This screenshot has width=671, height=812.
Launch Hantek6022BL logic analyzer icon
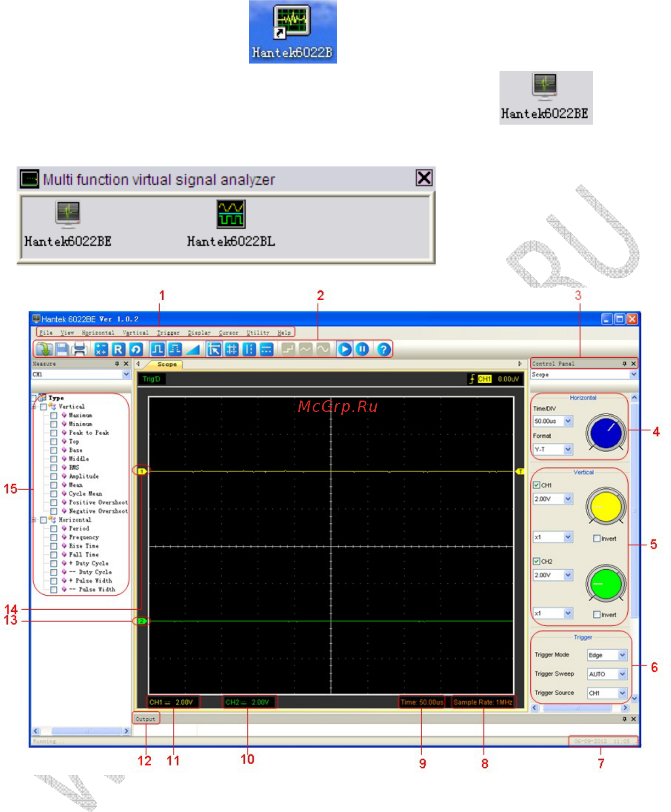(231, 224)
